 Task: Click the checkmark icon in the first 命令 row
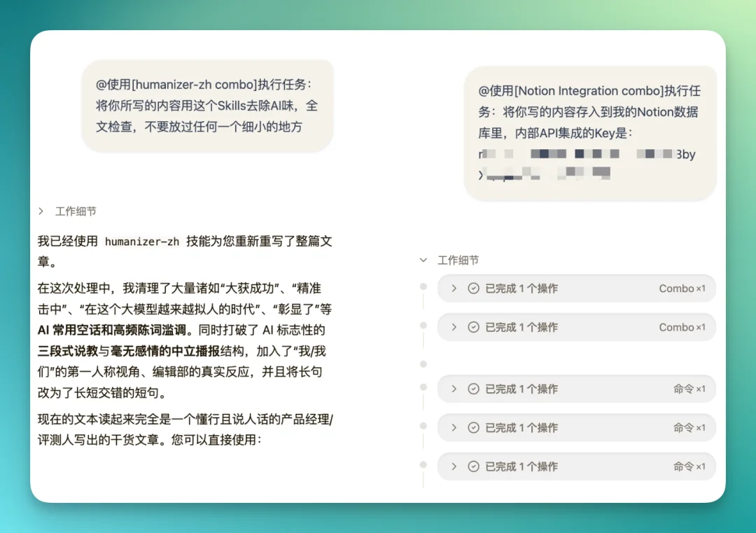(x=472, y=389)
